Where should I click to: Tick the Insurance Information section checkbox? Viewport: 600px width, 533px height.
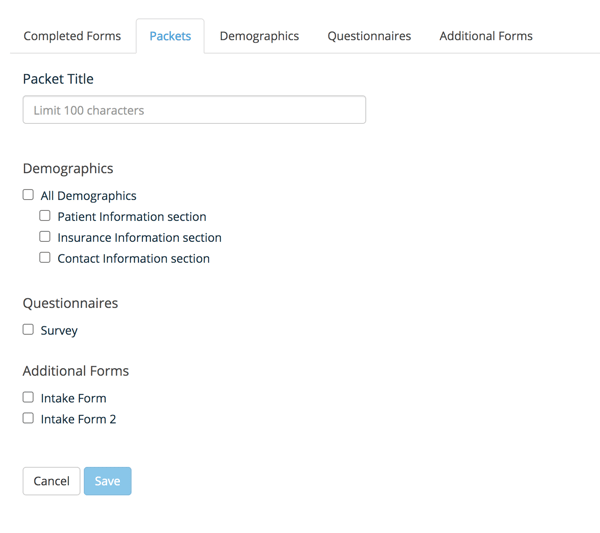(x=45, y=237)
